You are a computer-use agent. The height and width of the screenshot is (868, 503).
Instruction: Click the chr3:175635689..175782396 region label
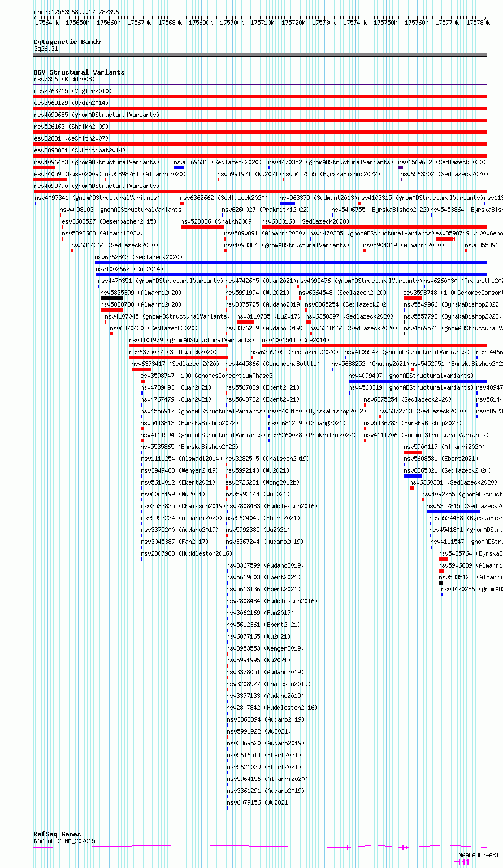(76, 12)
